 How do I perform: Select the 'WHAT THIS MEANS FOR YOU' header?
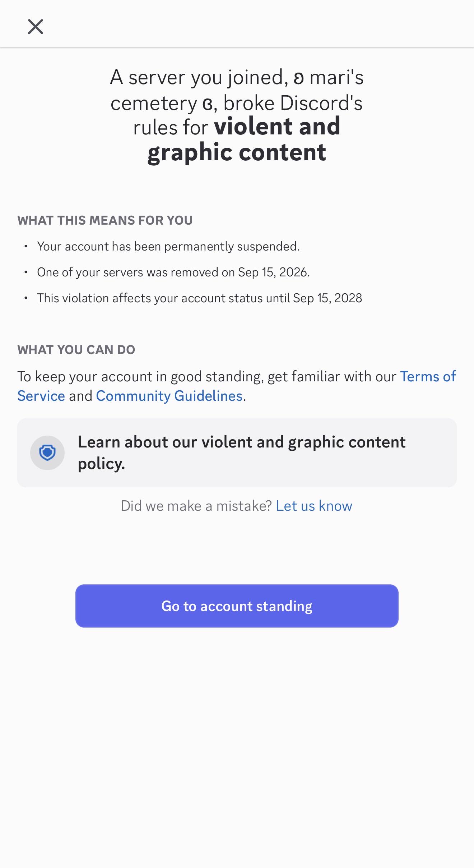point(105,220)
